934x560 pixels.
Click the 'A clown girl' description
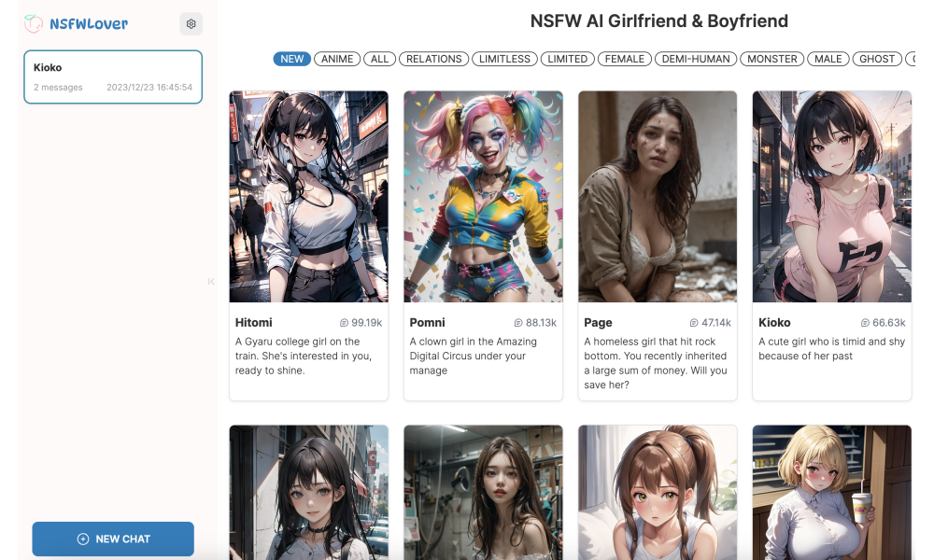point(473,356)
